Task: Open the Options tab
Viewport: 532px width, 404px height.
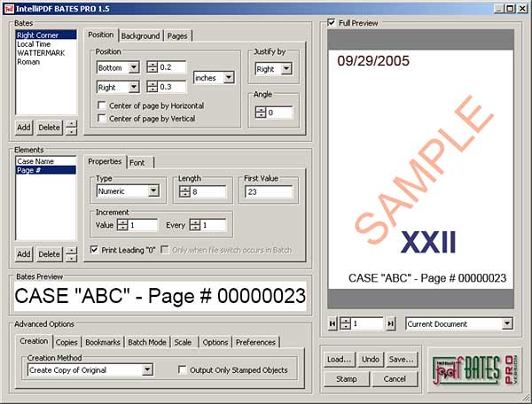Action: coord(215,342)
